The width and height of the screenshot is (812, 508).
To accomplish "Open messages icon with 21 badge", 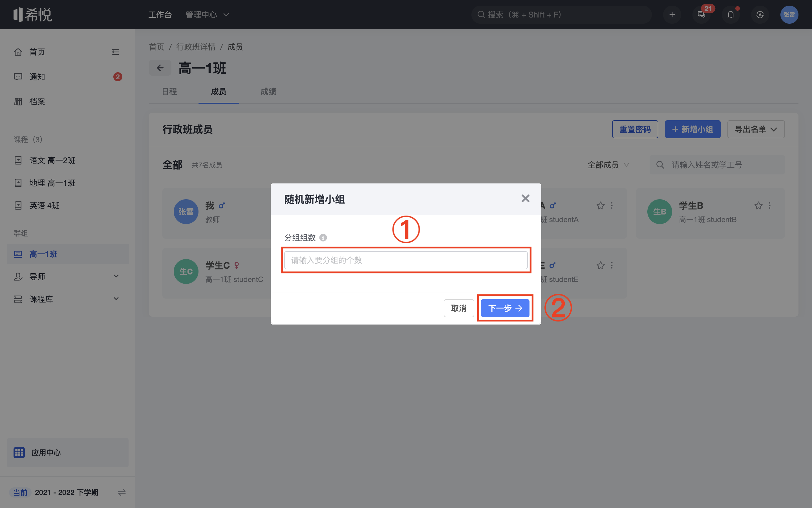I will [x=701, y=15].
